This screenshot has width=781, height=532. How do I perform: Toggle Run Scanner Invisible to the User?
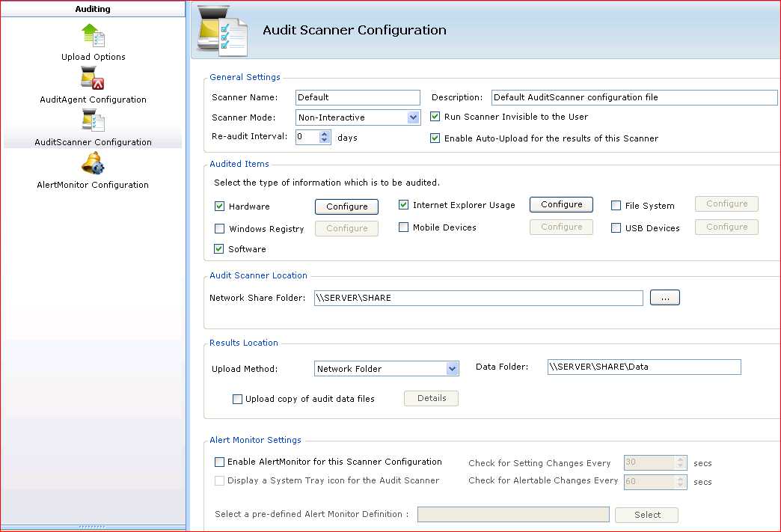point(435,117)
